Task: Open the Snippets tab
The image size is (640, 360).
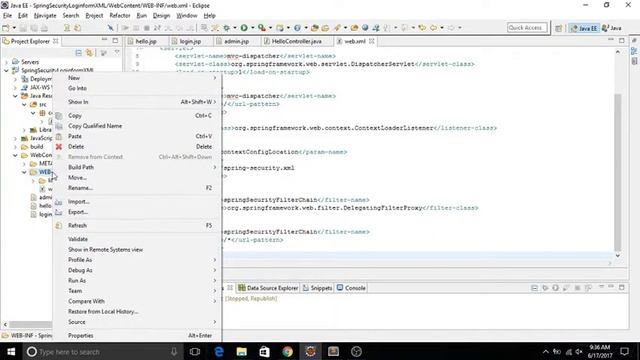Action: pyautogui.click(x=317, y=288)
